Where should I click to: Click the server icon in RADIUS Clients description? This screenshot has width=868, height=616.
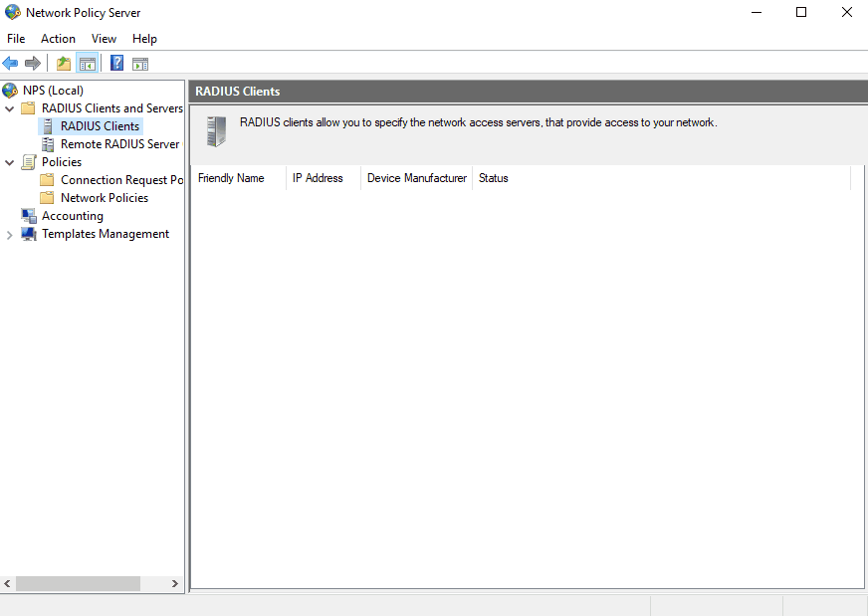[216, 131]
